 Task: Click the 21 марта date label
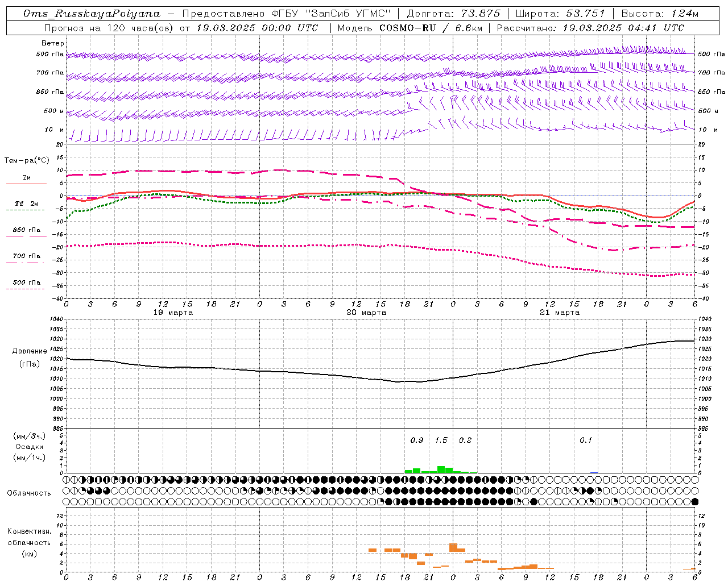pos(560,313)
